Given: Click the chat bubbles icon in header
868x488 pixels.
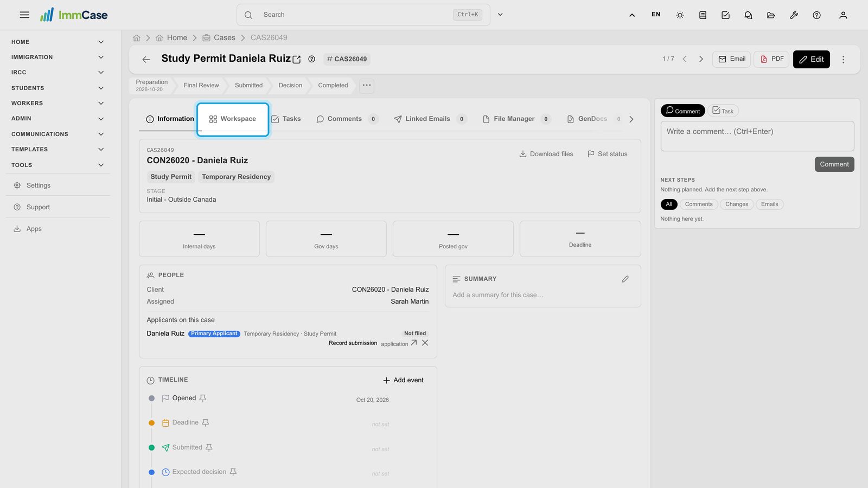Looking at the screenshot, I should point(748,15).
